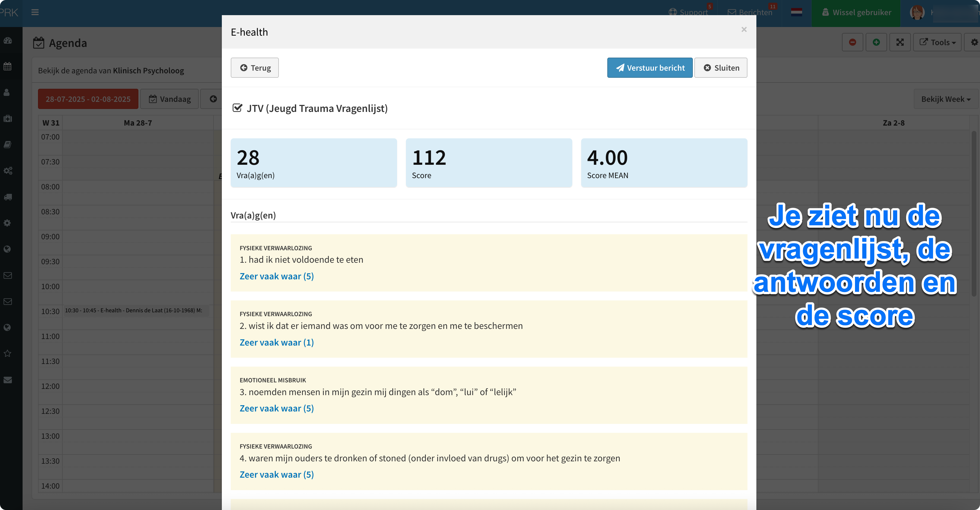Click the red minus button in Agenda toolbar
This screenshot has height=510, width=980.
pyautogui.click(x=852, y=42)
